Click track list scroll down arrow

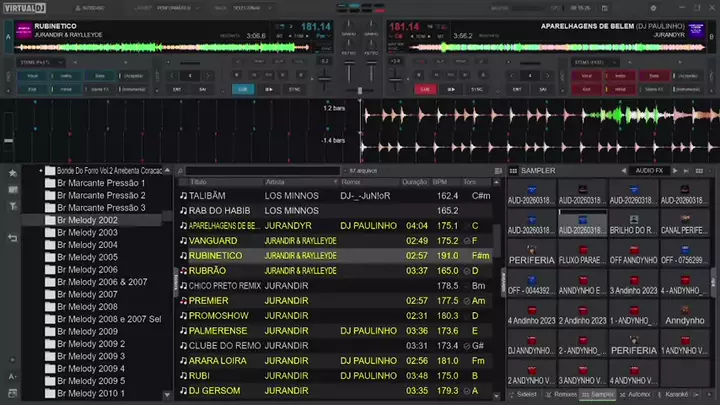click(x=496, y=395)
